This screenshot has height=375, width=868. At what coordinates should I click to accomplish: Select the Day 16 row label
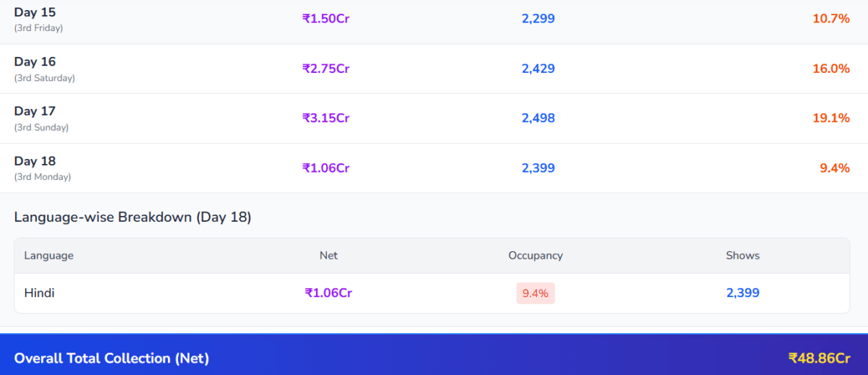[x=35, y=62]
